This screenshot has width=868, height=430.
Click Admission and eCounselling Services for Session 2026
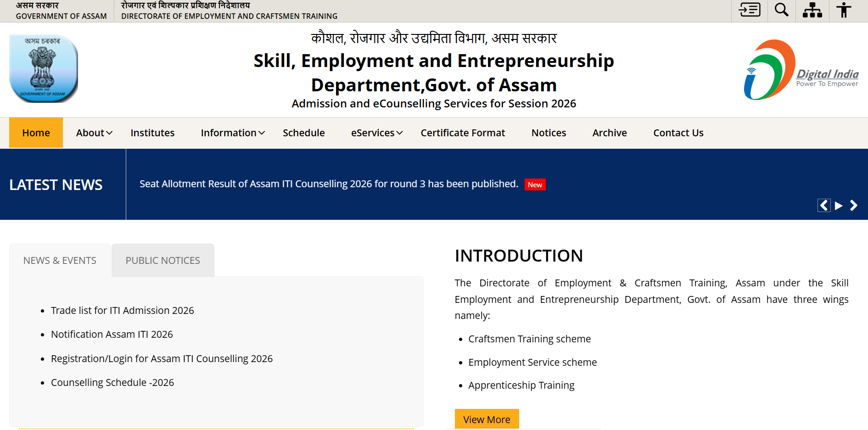434,103
